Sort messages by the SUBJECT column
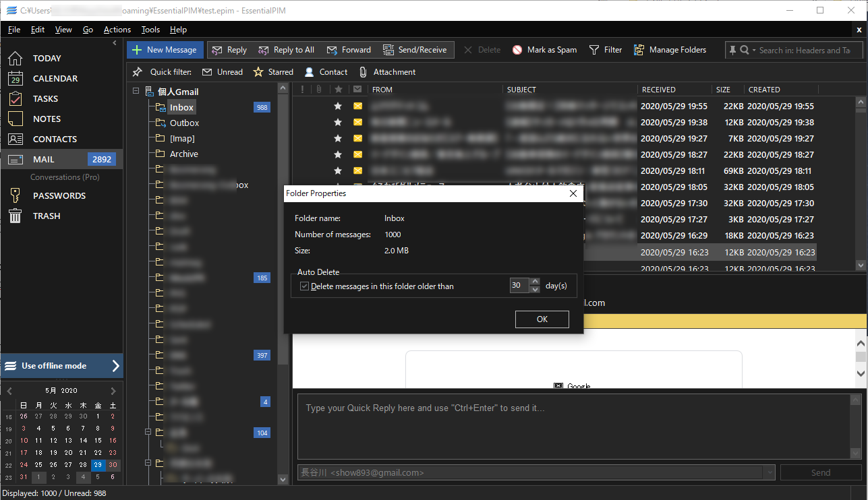The image size is (868, 500). point(570,90)
